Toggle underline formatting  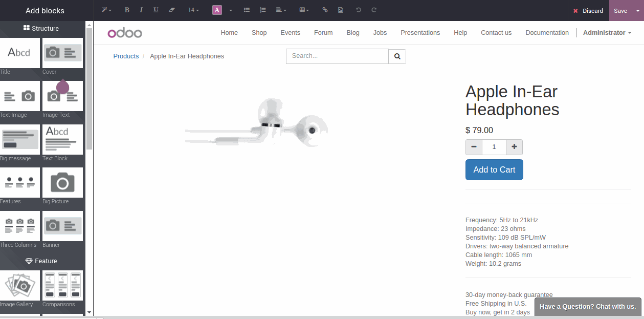click(156, 10)
